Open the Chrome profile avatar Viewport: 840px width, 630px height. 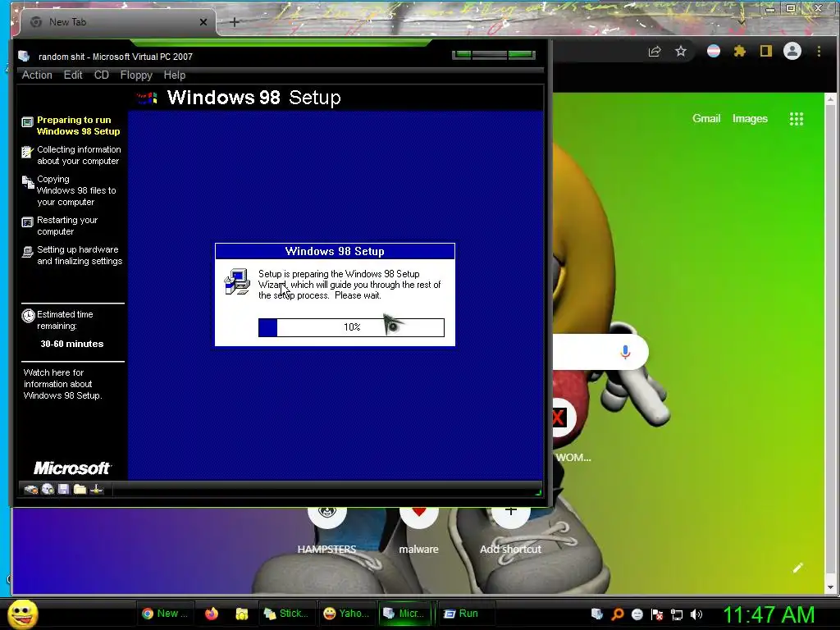(792, 52)
